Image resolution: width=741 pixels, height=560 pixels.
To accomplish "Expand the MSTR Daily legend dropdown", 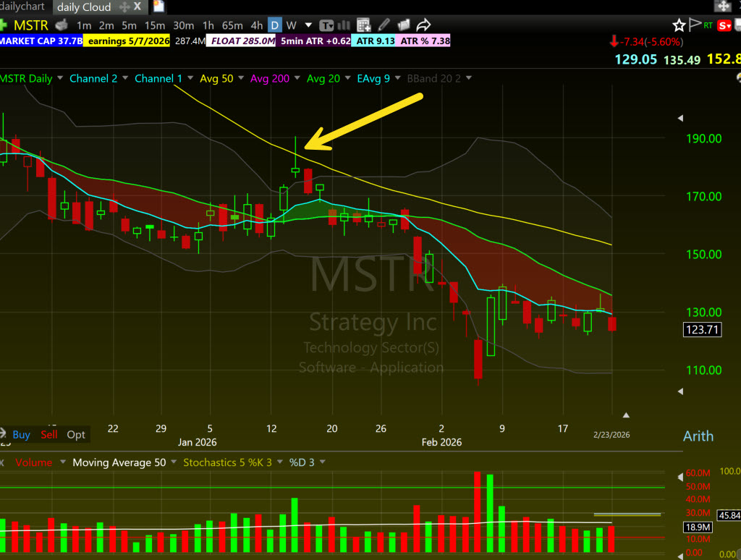I will [60, 78].
